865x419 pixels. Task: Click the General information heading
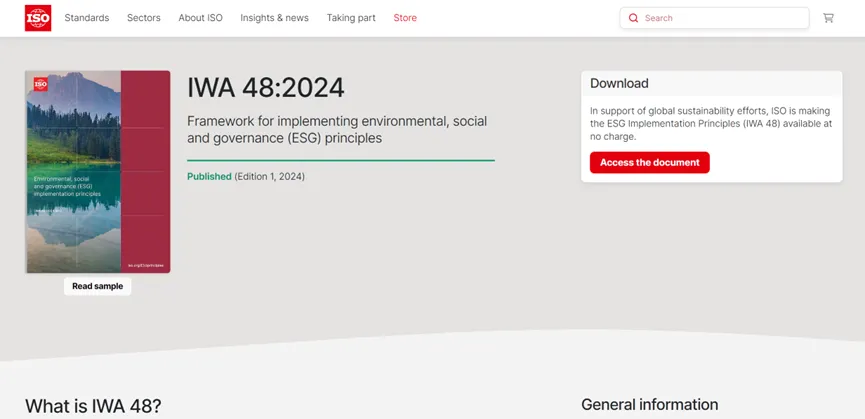649,405
